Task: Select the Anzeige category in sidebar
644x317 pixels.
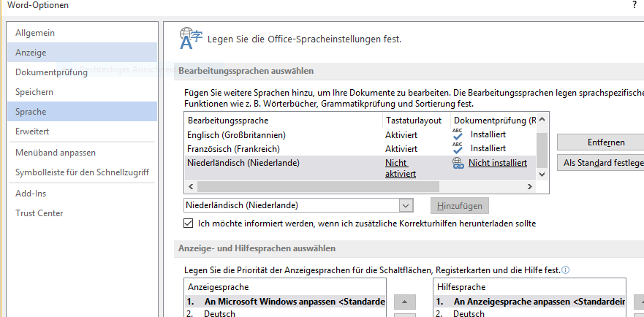Action: 82,53
